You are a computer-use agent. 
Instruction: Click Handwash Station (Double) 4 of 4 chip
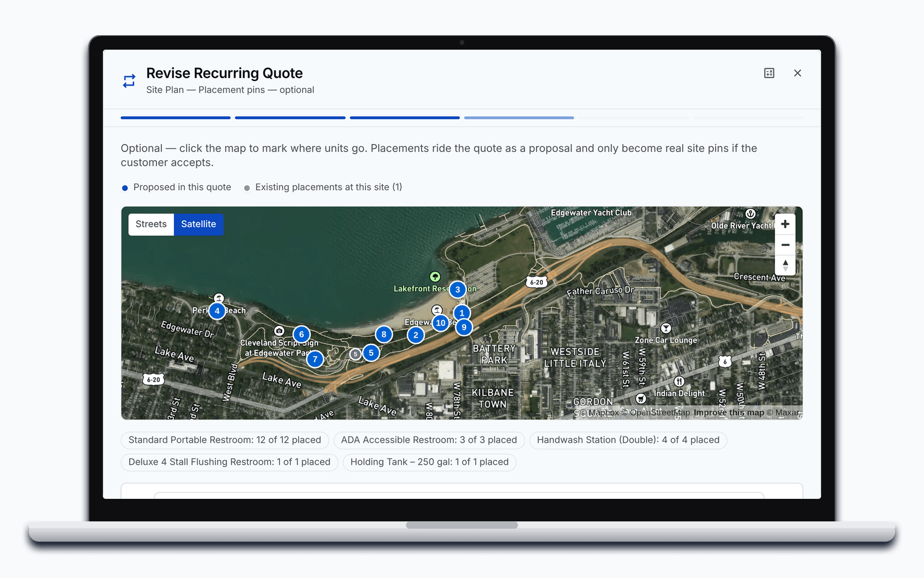(628, 440)
